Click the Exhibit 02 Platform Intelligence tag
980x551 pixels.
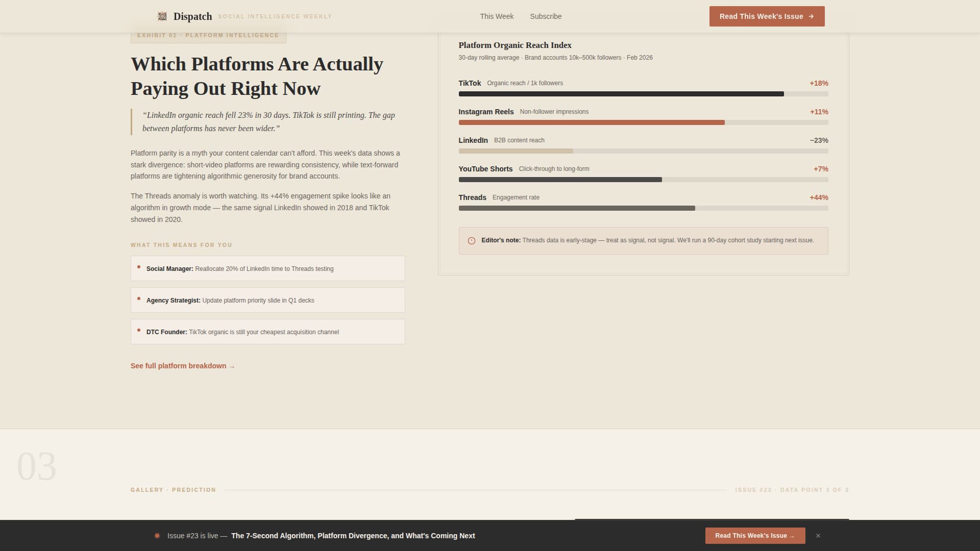(x=208, y=35)
